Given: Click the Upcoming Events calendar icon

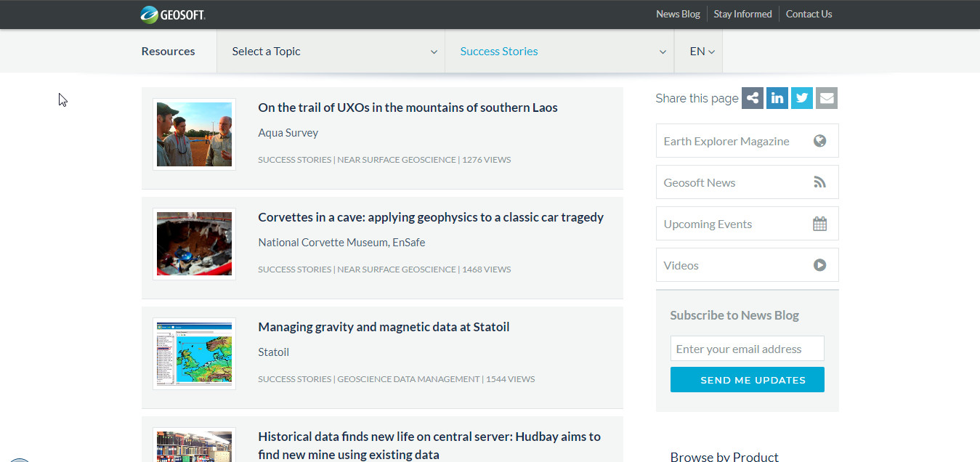Looking at the screenshot, I should coord(819,224).
